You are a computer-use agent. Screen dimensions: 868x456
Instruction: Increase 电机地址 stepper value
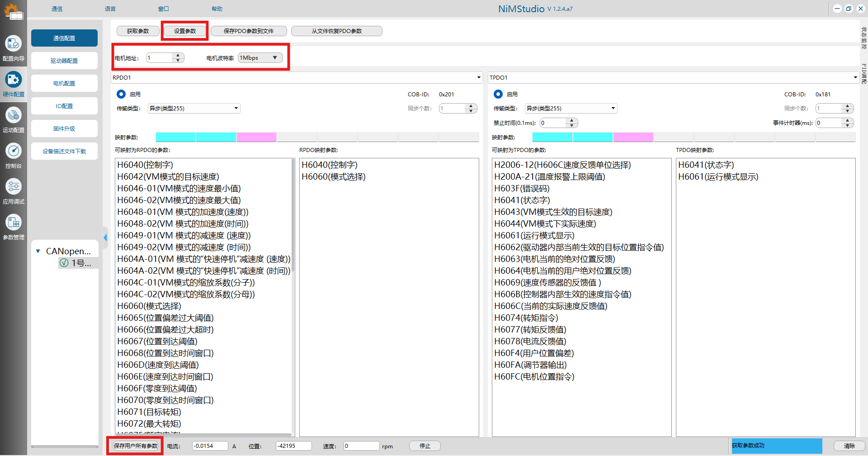pyautogui.click(x=178, y=55)
